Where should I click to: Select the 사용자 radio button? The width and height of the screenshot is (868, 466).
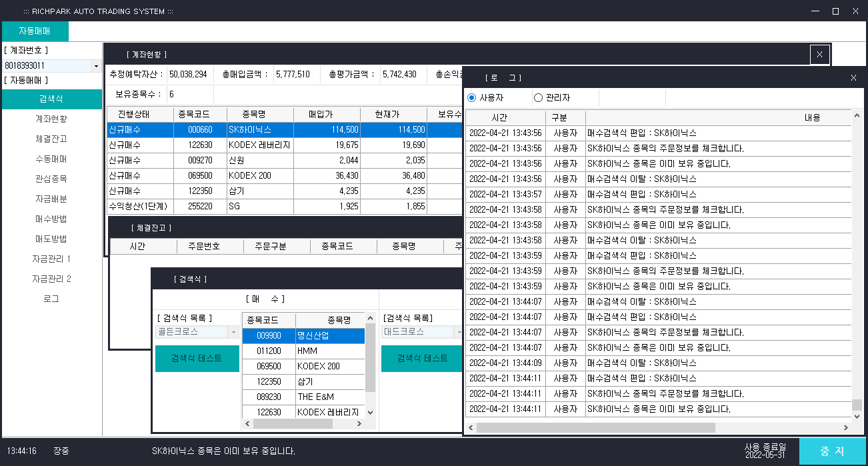[472, 98]
